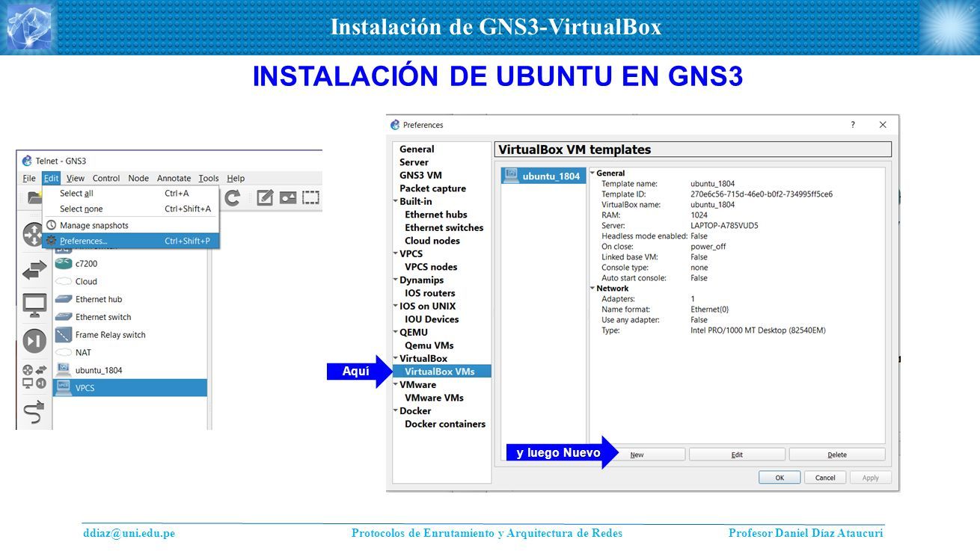Open the Tools menu
980x551 pixels.
click(x=209, y=178)
